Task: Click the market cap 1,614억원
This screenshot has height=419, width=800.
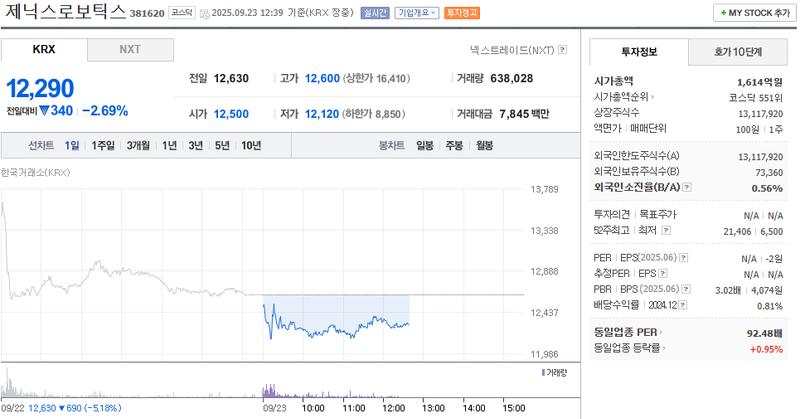Action: tap(760, 82)
